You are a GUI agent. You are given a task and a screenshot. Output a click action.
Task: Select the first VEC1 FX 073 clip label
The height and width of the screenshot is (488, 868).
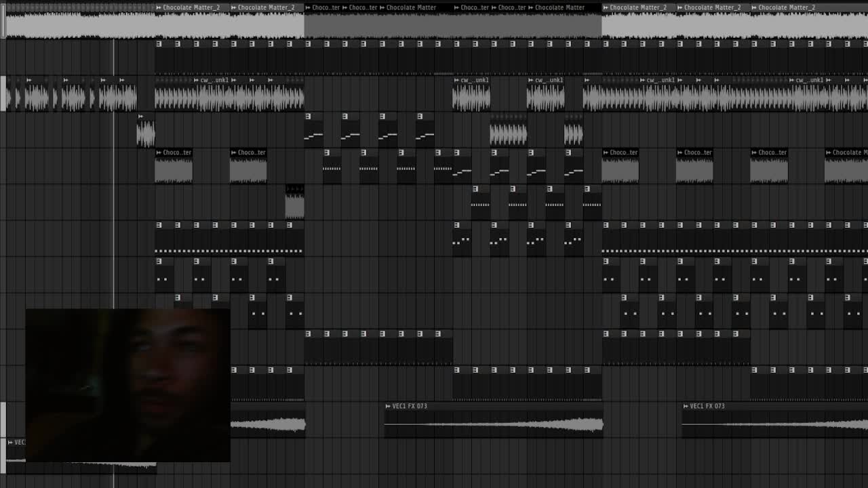(x=410, y=406)
